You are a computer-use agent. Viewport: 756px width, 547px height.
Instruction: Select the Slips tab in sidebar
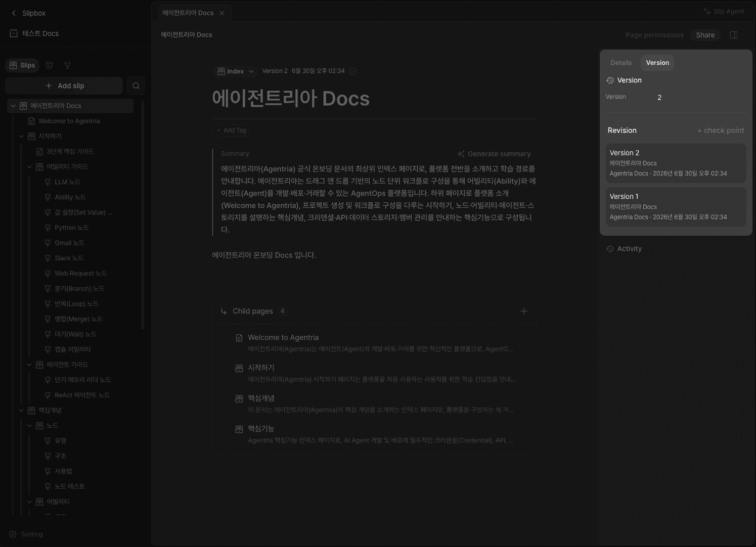pyautogui.click(x=22, y=65)
